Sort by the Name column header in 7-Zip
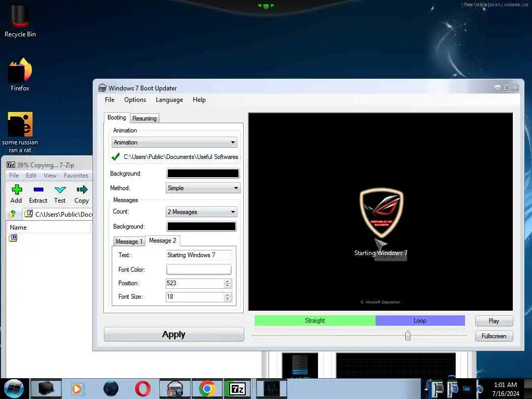Screen dimensions: 532x399 [48, 228]
